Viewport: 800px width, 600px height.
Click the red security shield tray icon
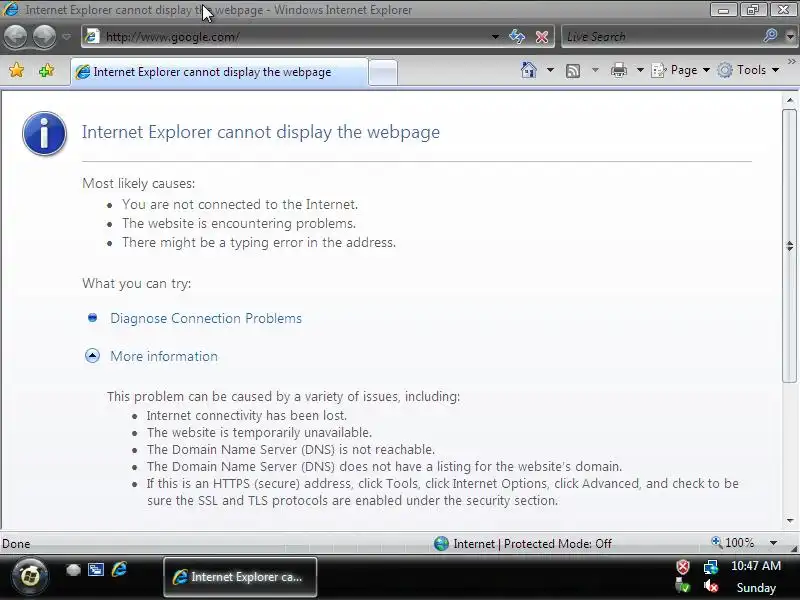pos(683,566)
